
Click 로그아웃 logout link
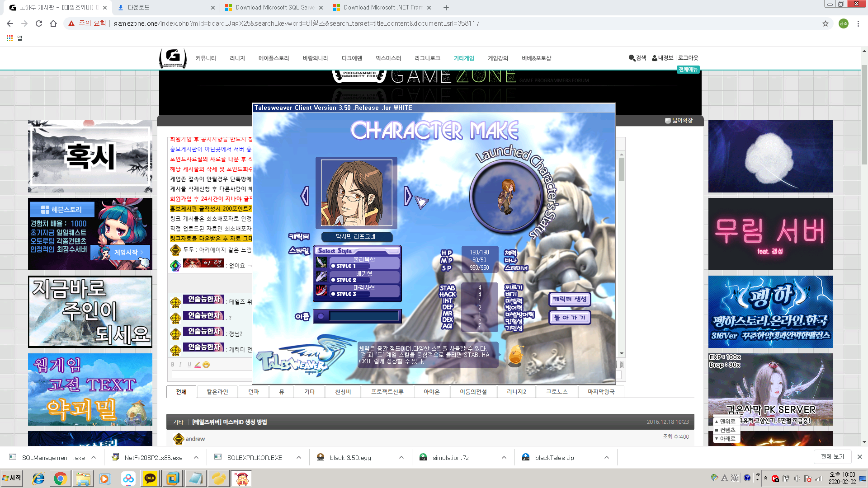tap(688, 58)
